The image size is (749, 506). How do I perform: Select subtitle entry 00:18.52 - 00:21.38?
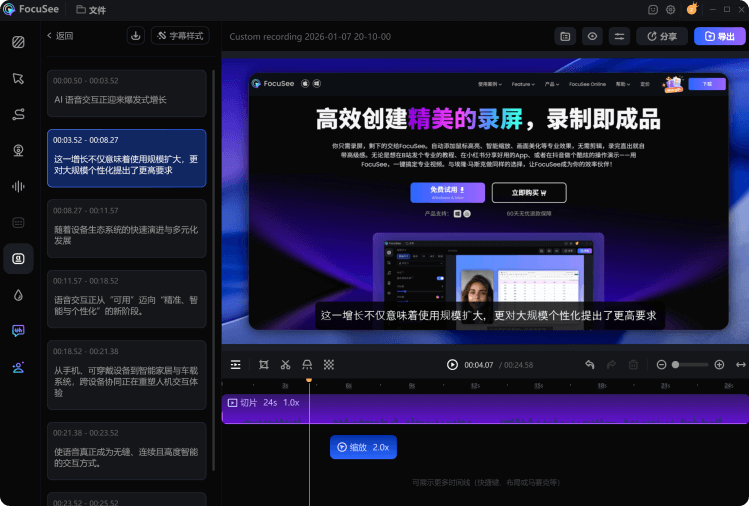127,375
